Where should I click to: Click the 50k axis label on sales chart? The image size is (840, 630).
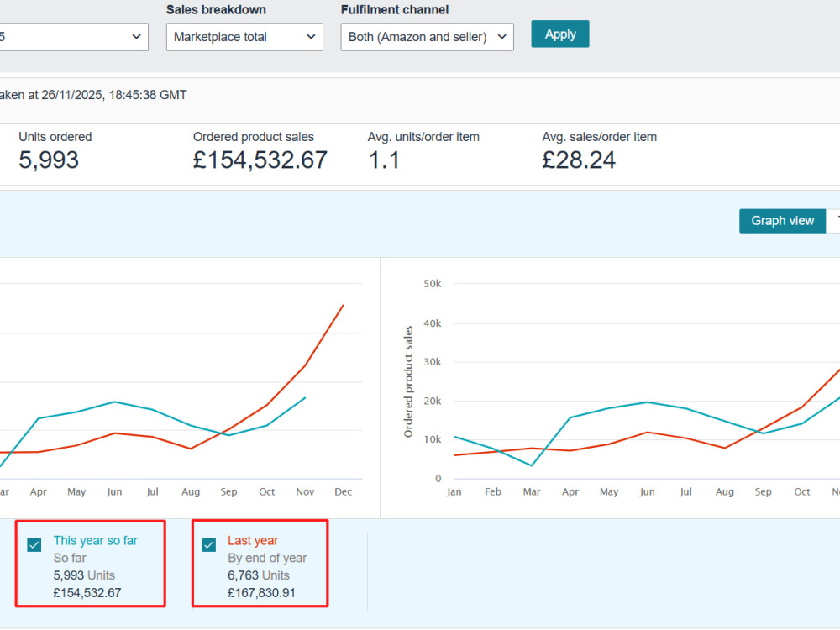(x=433, y=284)
